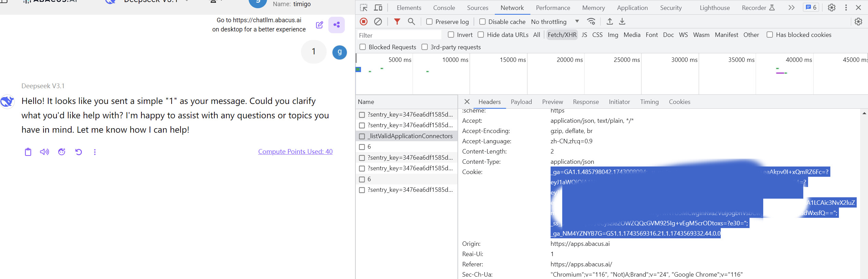Click the share conversation icon
The width and height of the screenshot is (868, 279).
[x=336, y=25]
